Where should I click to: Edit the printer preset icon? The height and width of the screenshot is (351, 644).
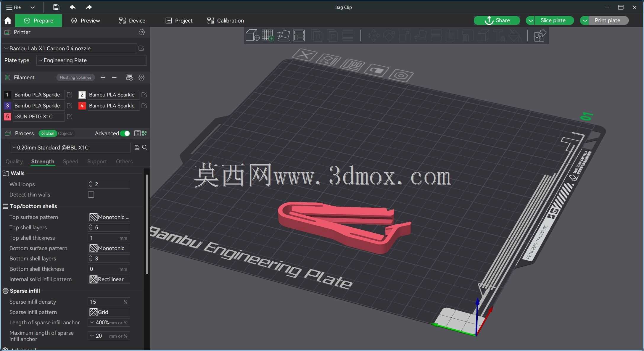[141, 48]
